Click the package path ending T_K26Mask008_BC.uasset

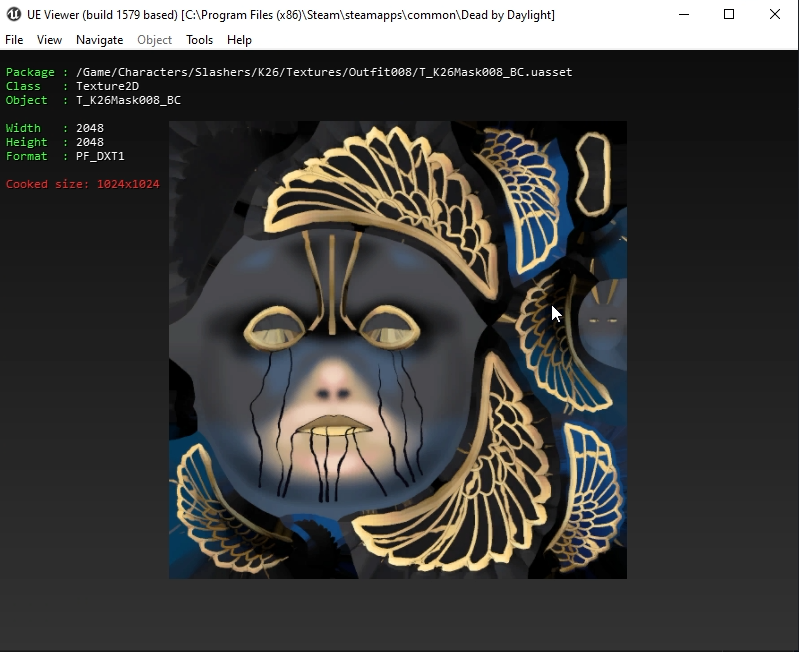point(324,72)
